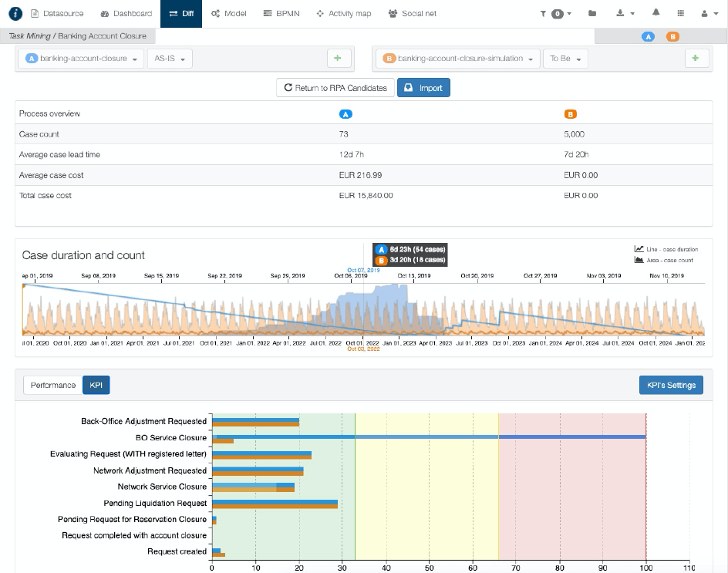The image size is (728, 573).
Task: Click the EUR 15,840.00 total cost
Action: coord(366,195)
